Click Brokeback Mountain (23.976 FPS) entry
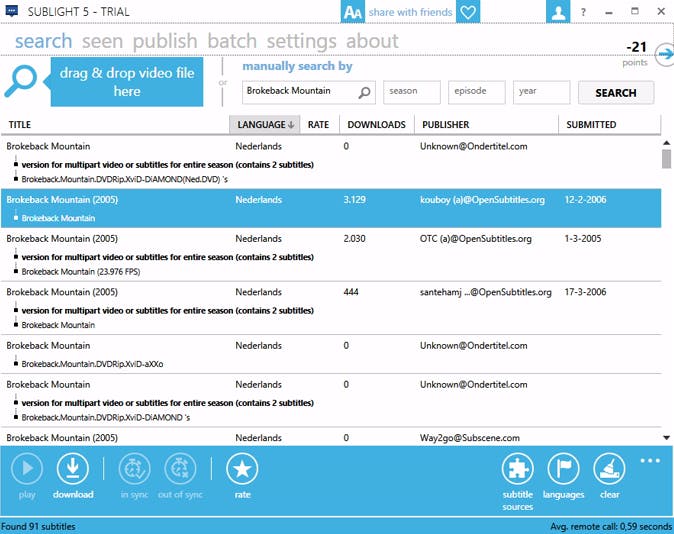The image size is (674, 534). (81, 272)
